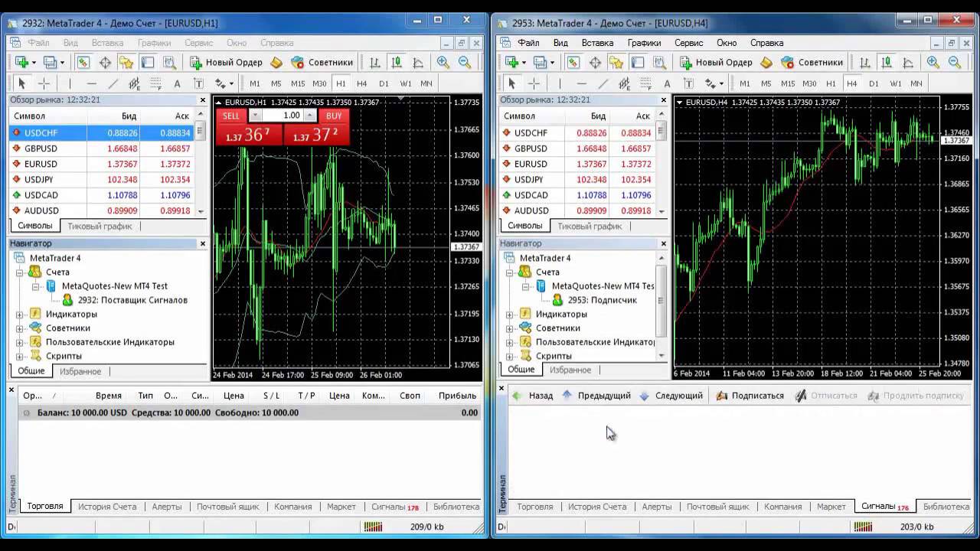Open MetaEditor icon in right window toolbar
Image resolution: width=980 pixels, height=551 pixels.
766,63
